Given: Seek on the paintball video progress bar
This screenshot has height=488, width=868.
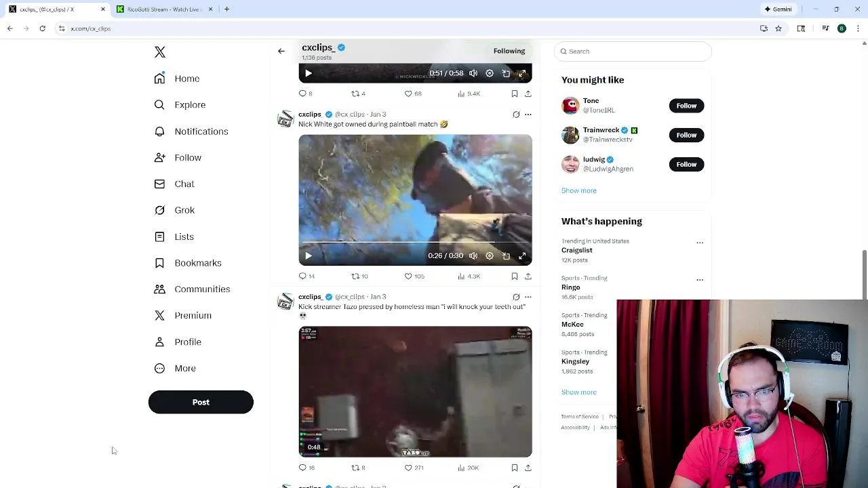Looking at the screenshot, I should pos(415,242).
